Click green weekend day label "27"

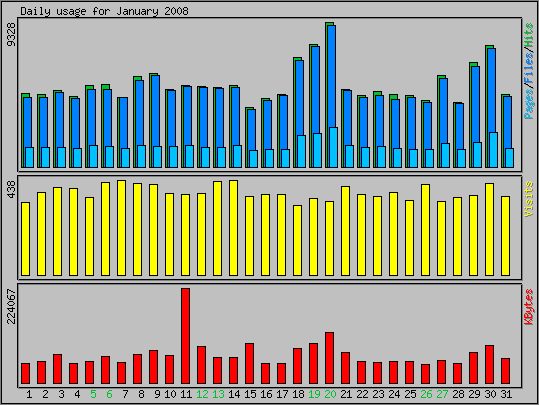point(442,394)
